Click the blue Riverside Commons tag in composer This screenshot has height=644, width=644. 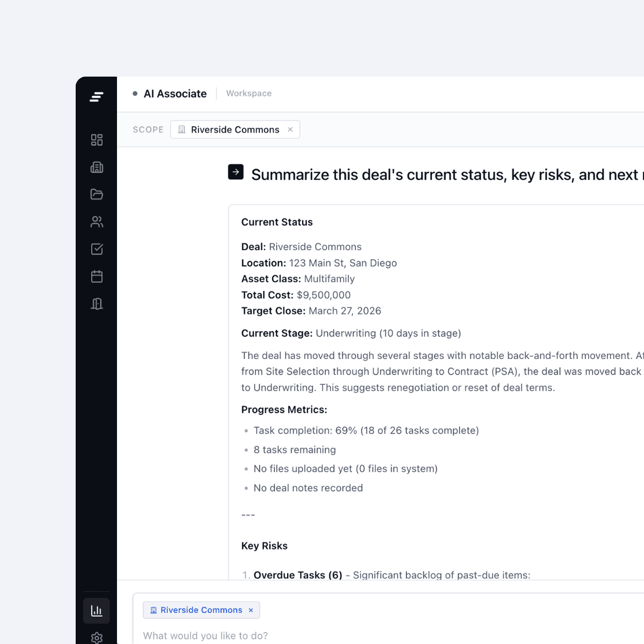click(x=201, y=610)
